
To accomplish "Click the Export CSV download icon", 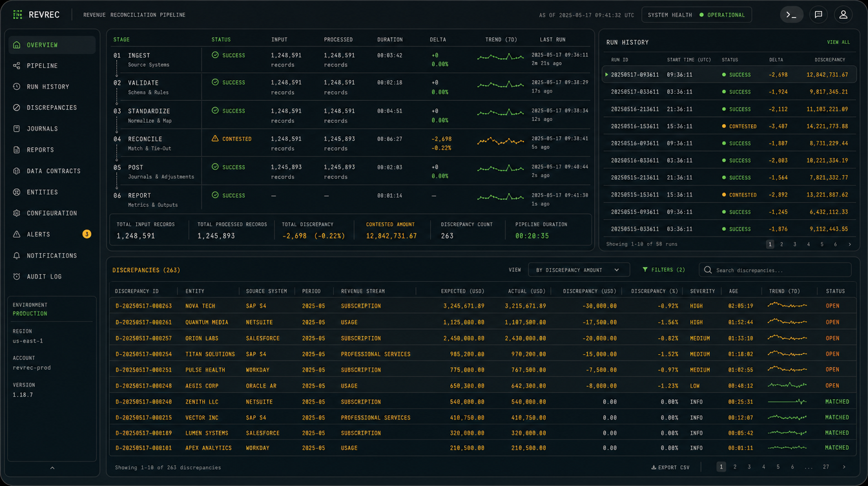I will tap(654, 467).
